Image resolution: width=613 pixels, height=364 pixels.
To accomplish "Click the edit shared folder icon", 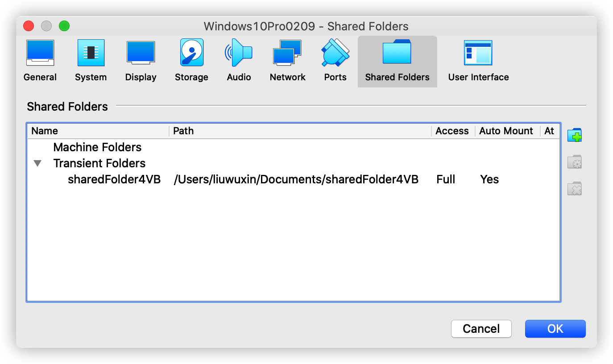I will pos(575,162).
